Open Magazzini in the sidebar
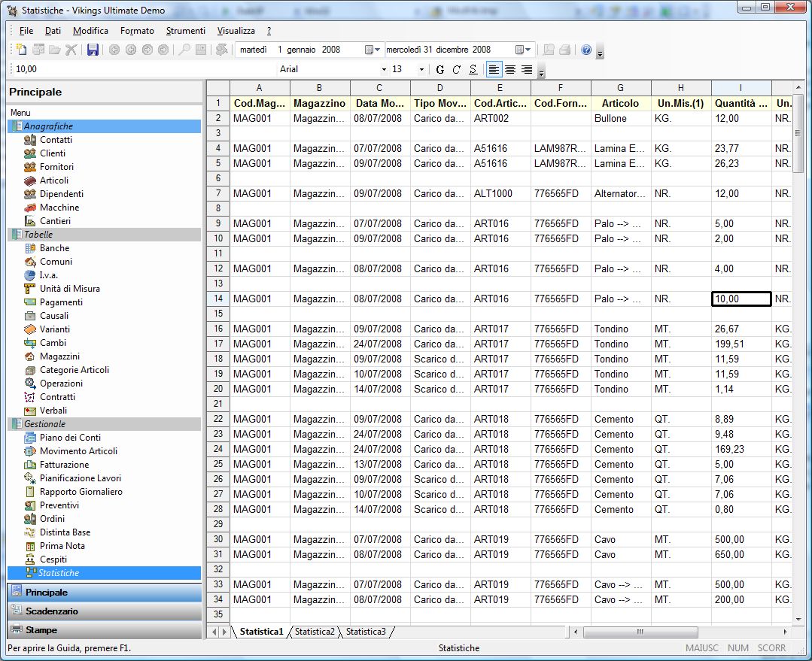Image resolution: width=812 pixels, height=661 pixels. point(59,356)
